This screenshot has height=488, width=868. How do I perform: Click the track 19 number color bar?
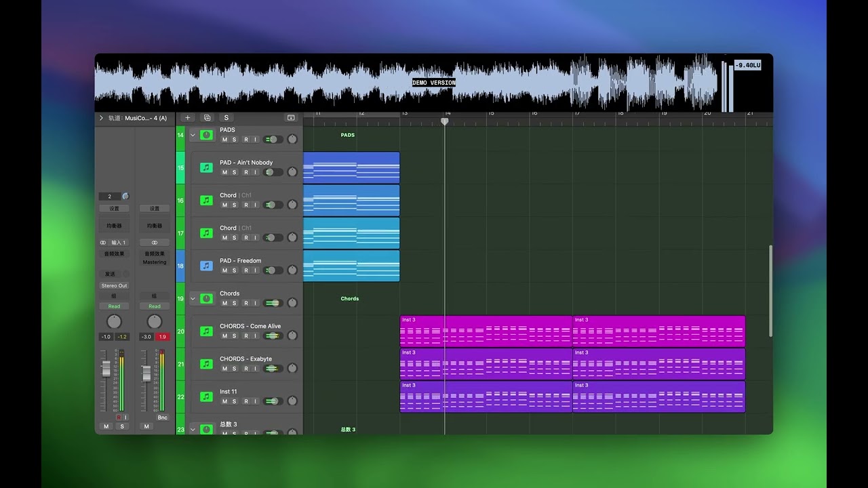point(180,298)
